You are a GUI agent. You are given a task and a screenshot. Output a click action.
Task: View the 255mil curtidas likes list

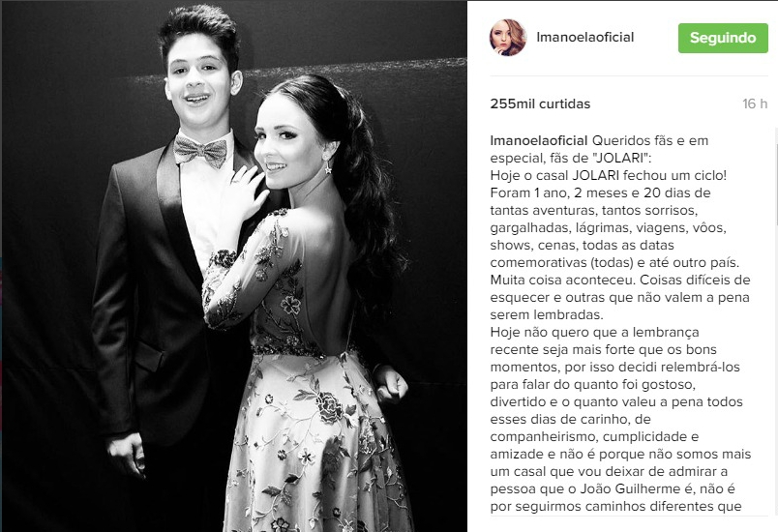pyautogui.click(x=540, y=103)
